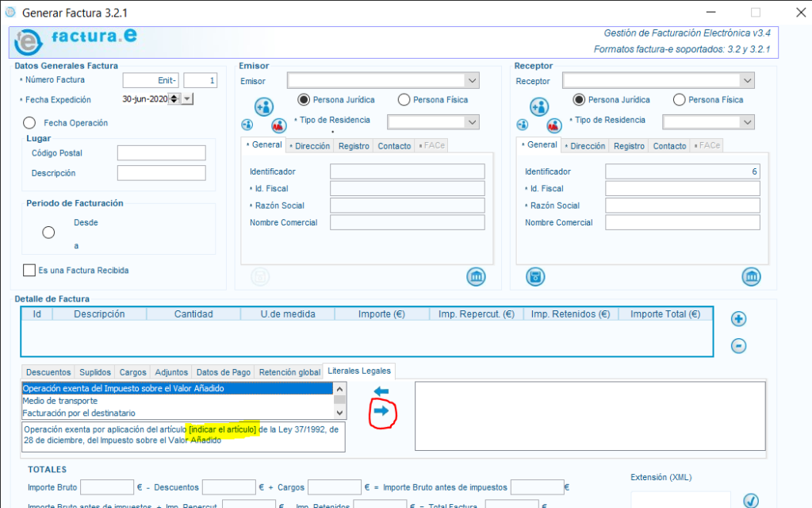Open the Receptor Contacto tab
The image size is (812, 508).
click(669, 146)
